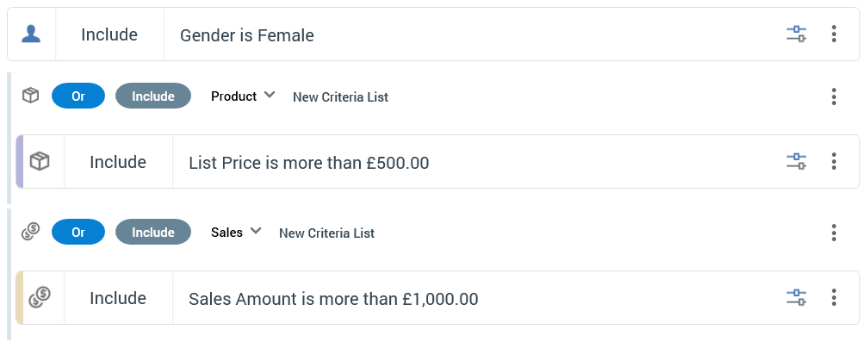Click Include on the Gender is Female row
Image resolution: width=868 pixels, height=348 pixels.
109,35
